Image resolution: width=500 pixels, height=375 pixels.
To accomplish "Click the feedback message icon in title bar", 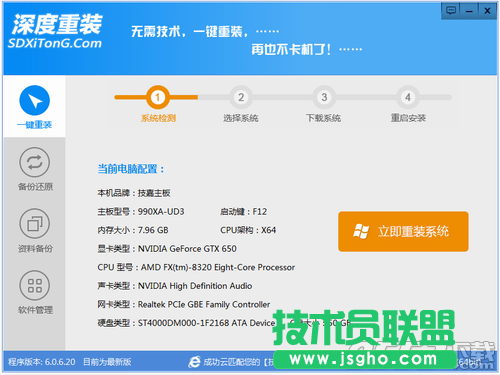I will tap(451, 11).
